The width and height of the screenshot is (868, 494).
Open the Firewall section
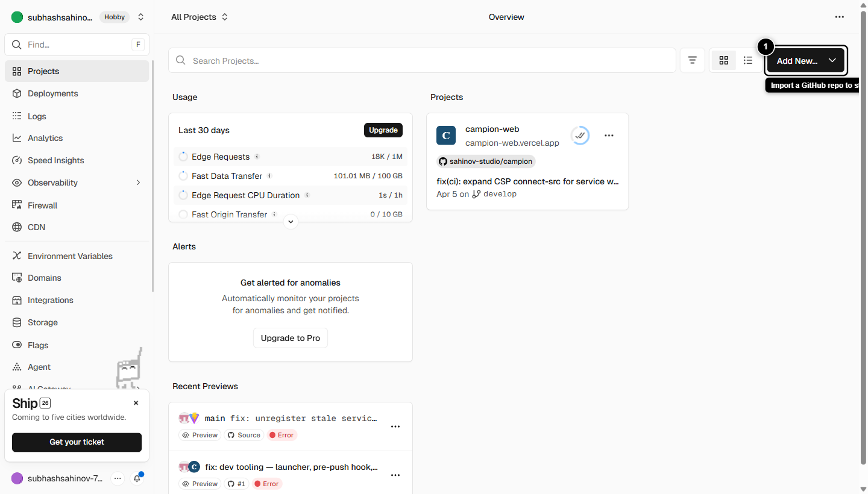click(77, 205)
